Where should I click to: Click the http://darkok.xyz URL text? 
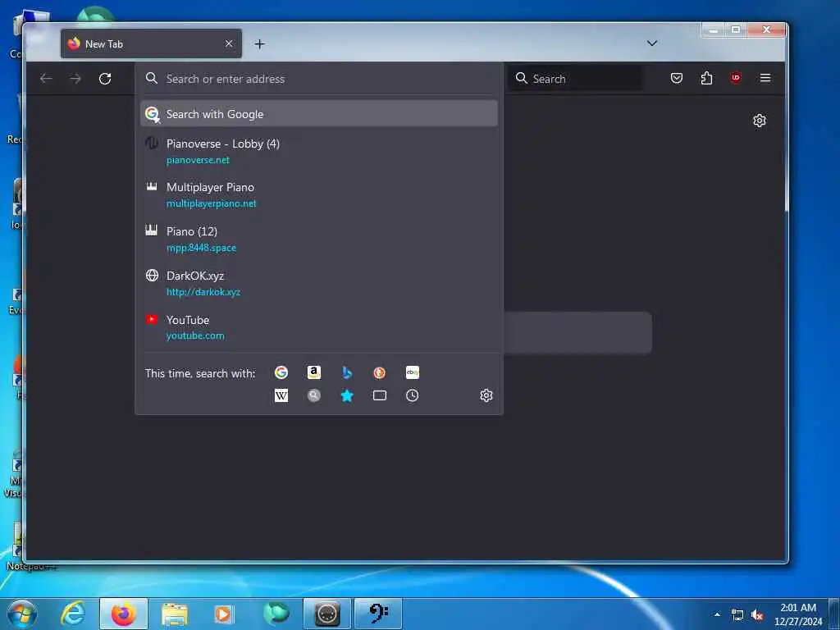[x=203, y=292]
